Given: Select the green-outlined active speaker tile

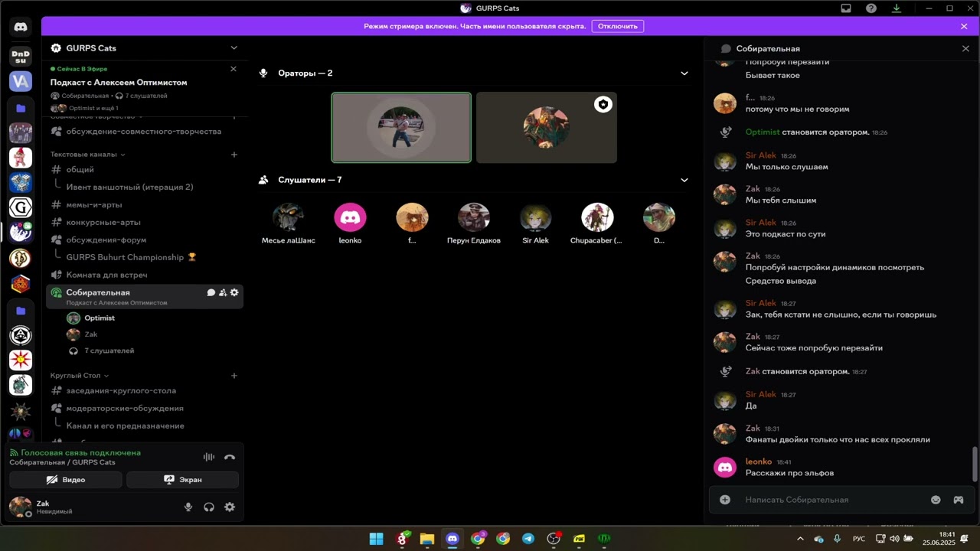Looking at the screenshot, I should tap(401, 128).
